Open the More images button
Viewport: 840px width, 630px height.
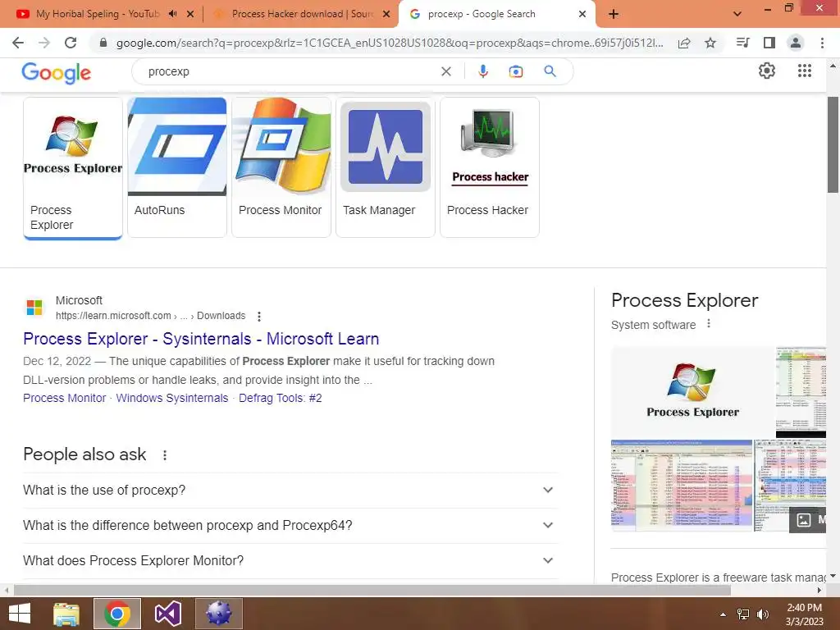pos(808,519)
